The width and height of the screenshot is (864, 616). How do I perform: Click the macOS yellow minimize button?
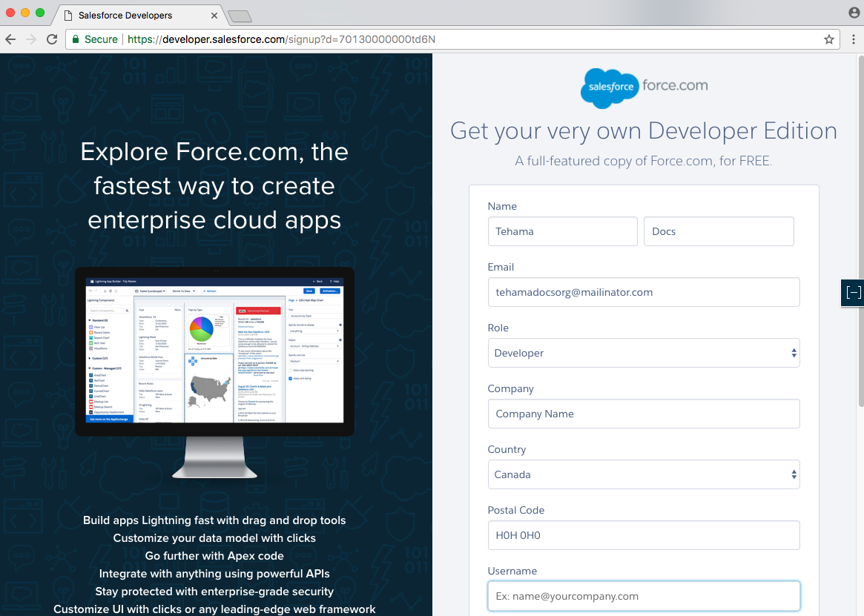[24, 13]
